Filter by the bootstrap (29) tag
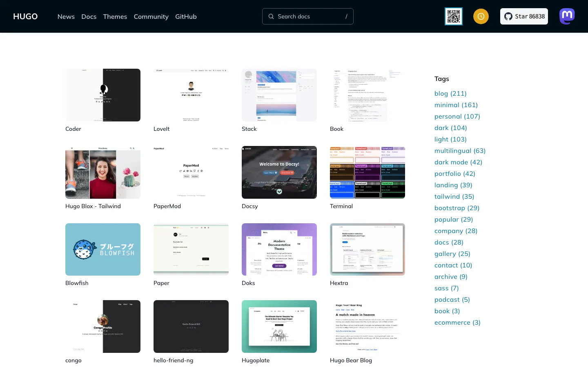588x368 pixels. tap(457, 208)
